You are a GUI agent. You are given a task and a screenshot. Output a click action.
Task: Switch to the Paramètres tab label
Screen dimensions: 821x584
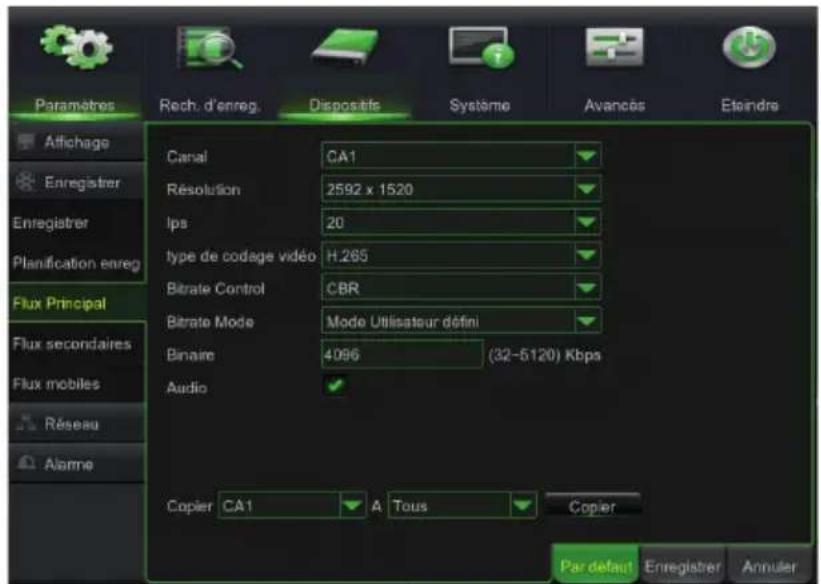(74, 105)
